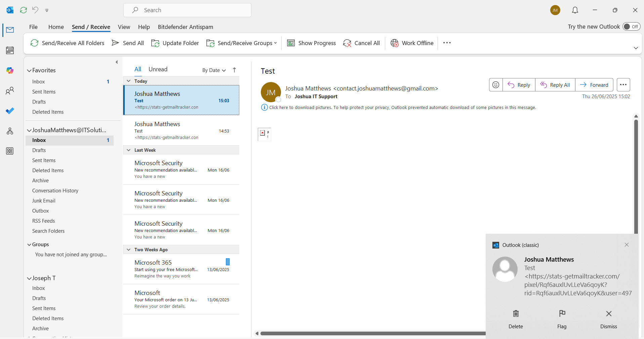Dismiss the notification toast
644x339 pixels.
(609, 319)
